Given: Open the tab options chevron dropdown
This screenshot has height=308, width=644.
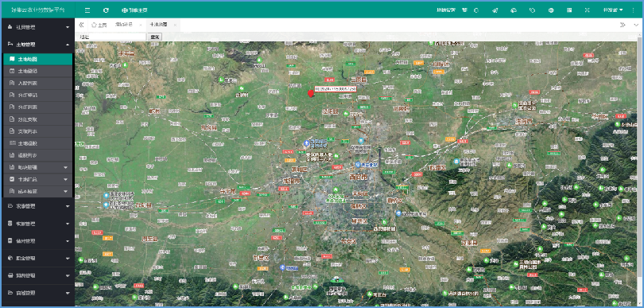Looking at the screenshot, I should pyautogui.click(x=636, y=25).
